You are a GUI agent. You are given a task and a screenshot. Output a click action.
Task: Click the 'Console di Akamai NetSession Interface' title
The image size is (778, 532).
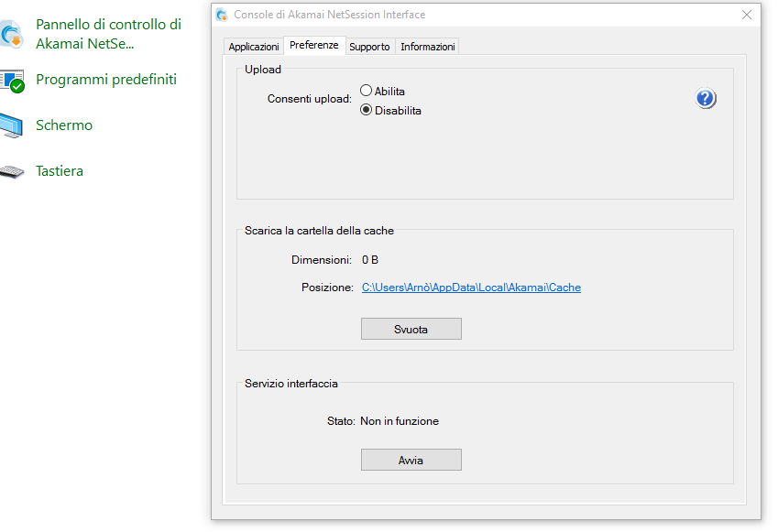[x=330, y=15]
